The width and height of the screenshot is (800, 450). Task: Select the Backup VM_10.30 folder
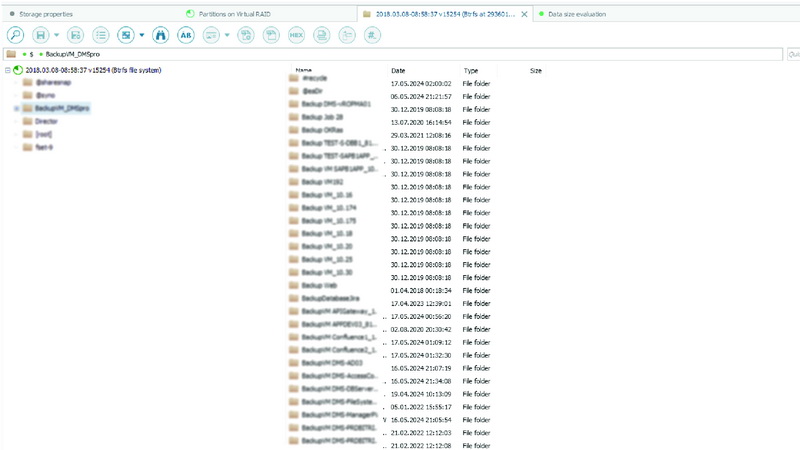[x=327, y=272]
